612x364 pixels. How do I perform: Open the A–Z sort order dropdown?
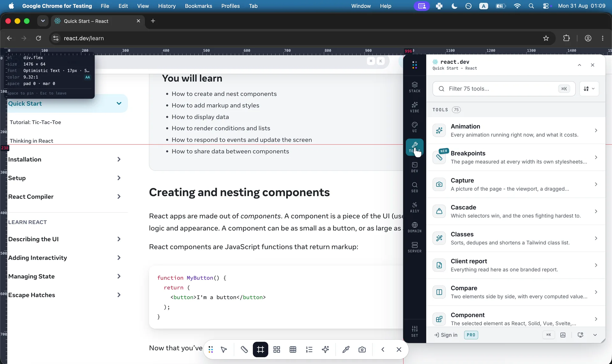589,89
